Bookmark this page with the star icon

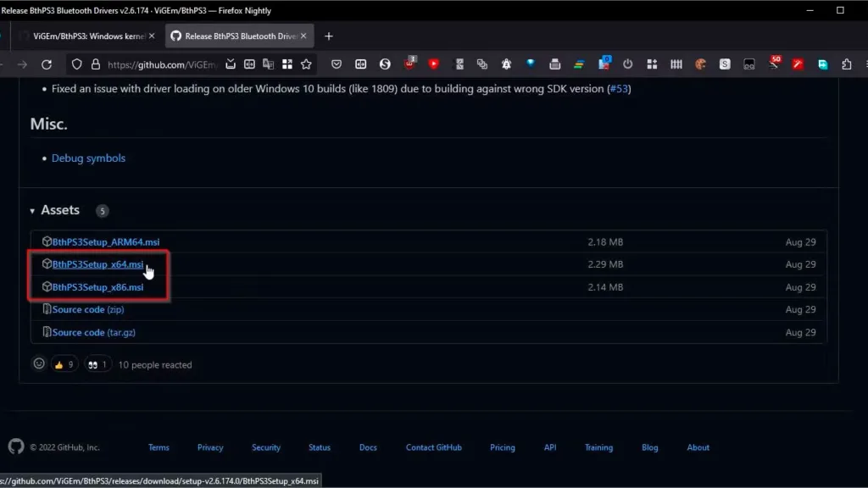pyautogui.click(x=306, y=64)
